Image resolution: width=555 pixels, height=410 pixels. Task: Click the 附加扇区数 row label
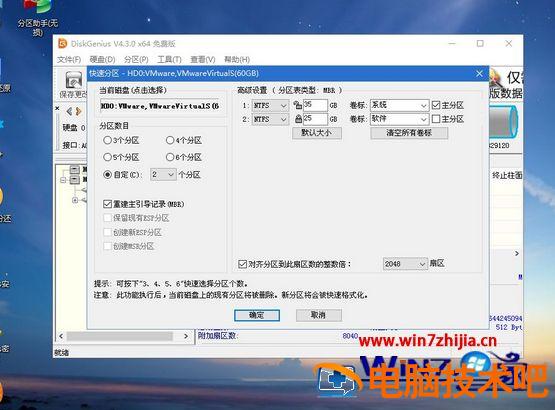pos(218,336)
